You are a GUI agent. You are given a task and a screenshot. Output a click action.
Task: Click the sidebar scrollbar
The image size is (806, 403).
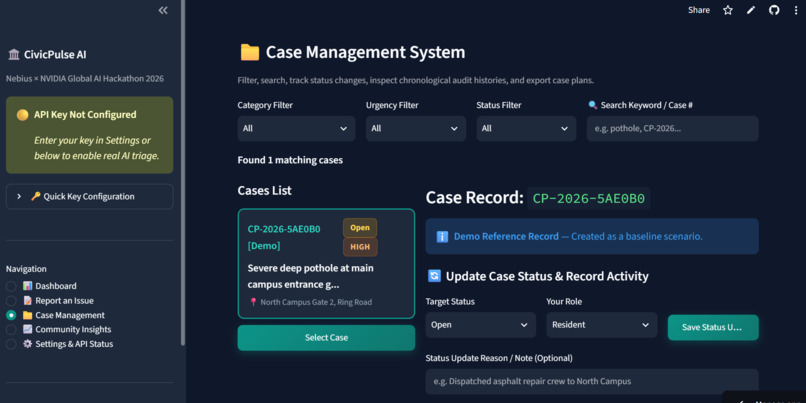click(x=182, y=172)
